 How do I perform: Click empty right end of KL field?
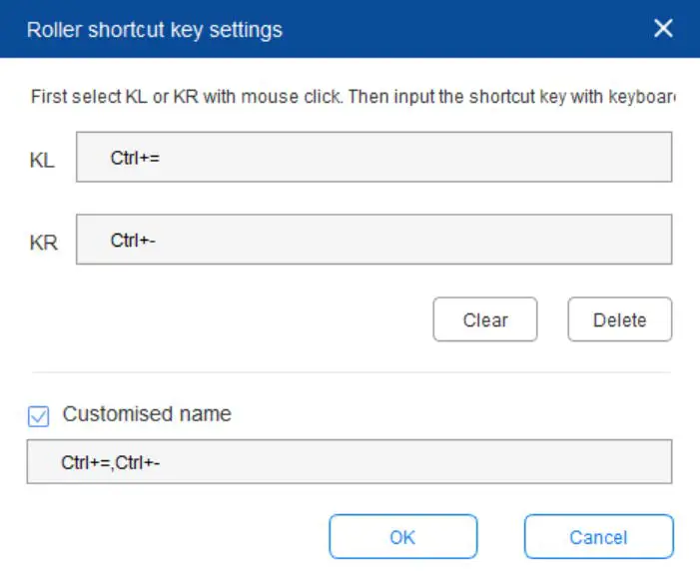pos(629,158)
